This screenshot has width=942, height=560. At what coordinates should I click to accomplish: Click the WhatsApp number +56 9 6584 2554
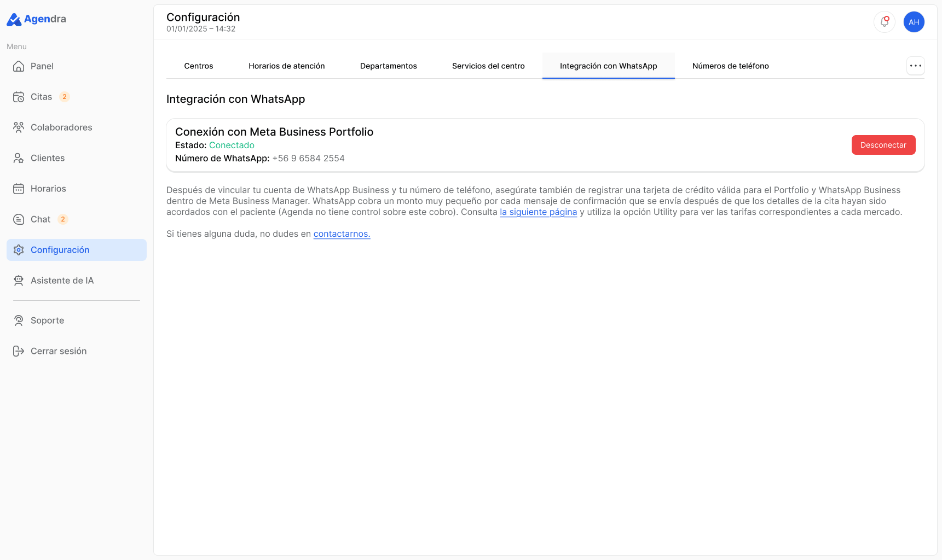pos(308,159)
